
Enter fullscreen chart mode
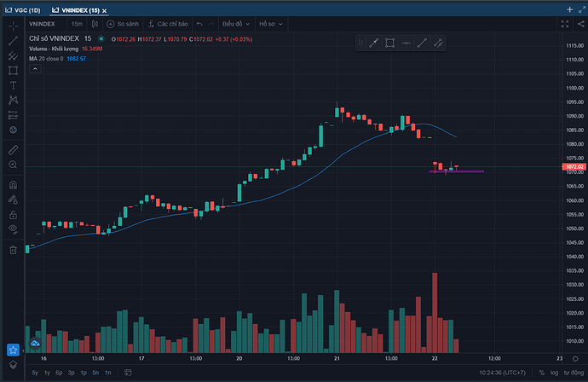click(565, 24)
